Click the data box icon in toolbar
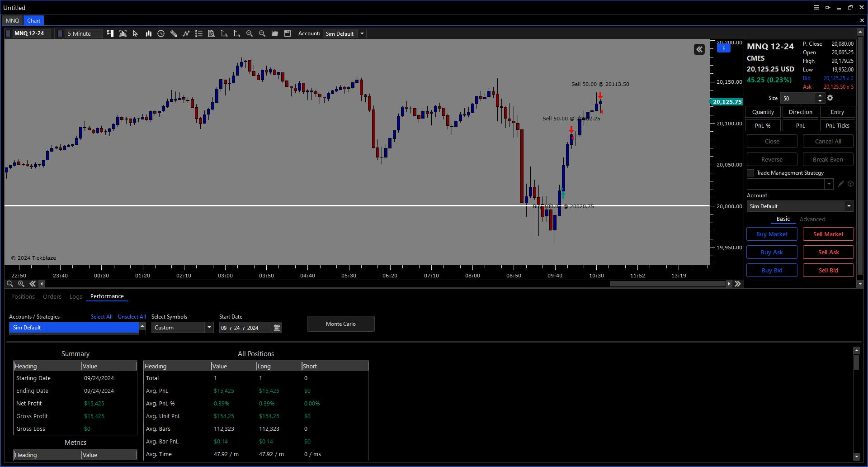 pos(123,33)
